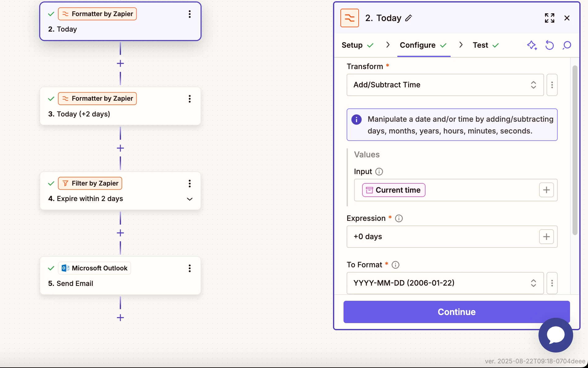Click the Microsoft Outlook app icon
This screenshot has height=368, width=588.
click(65, 268)
